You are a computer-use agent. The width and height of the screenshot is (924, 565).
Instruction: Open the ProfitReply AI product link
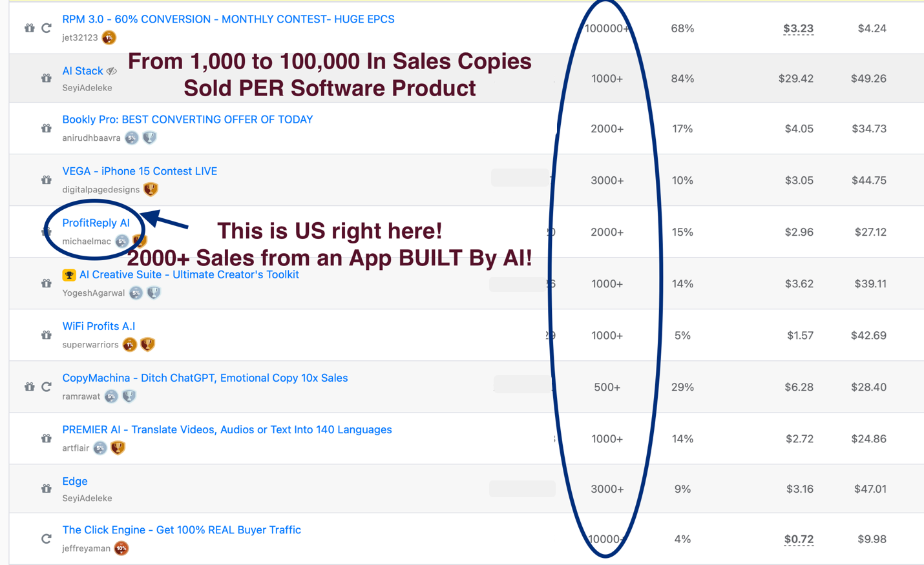click(x=96, y=223)
